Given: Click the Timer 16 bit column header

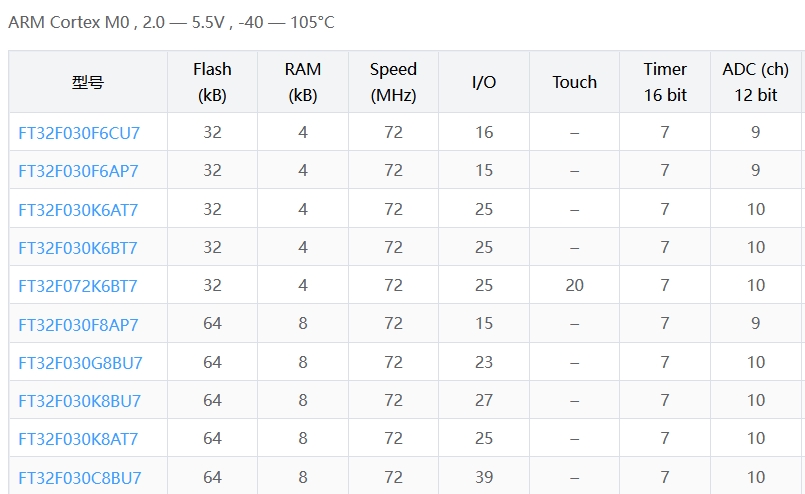Looking at the screenshot, I should tap(665, 82).
